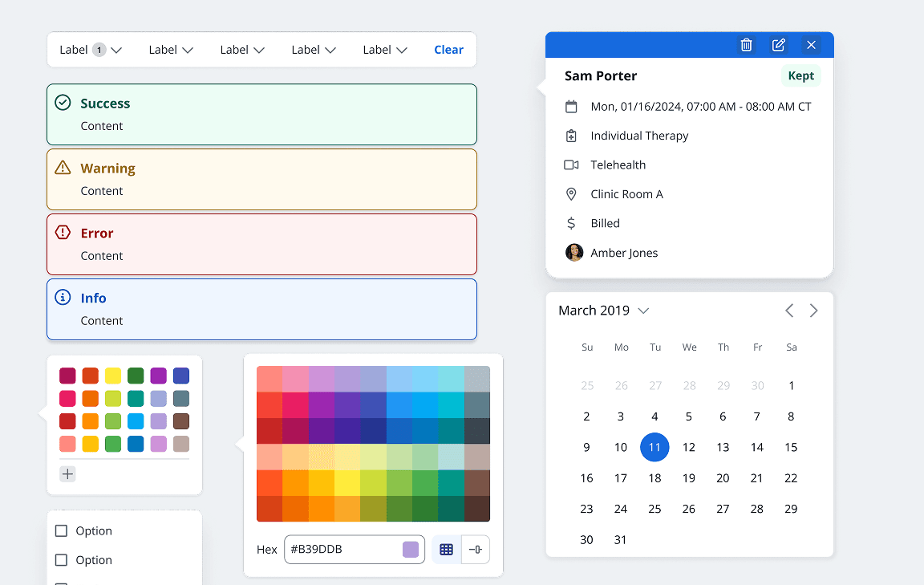Click the Kept status label
The height and width of the screenshot is (585, 924).
pyautogui.click(x=800, y=75)
